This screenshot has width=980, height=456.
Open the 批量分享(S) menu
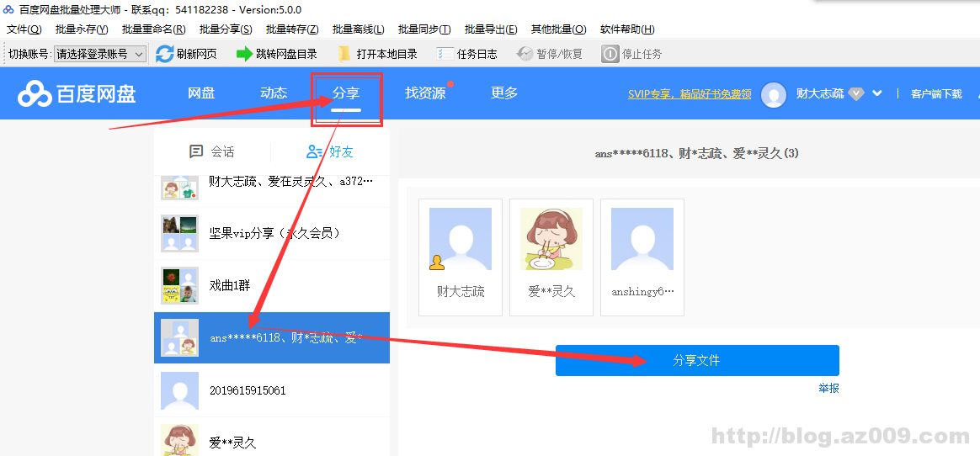[226, 29]
